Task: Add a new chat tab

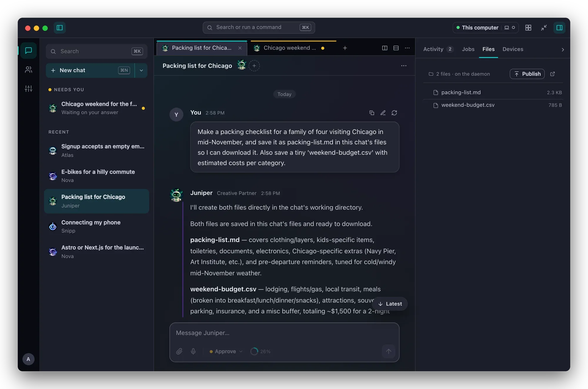Action: coord(345,48)
